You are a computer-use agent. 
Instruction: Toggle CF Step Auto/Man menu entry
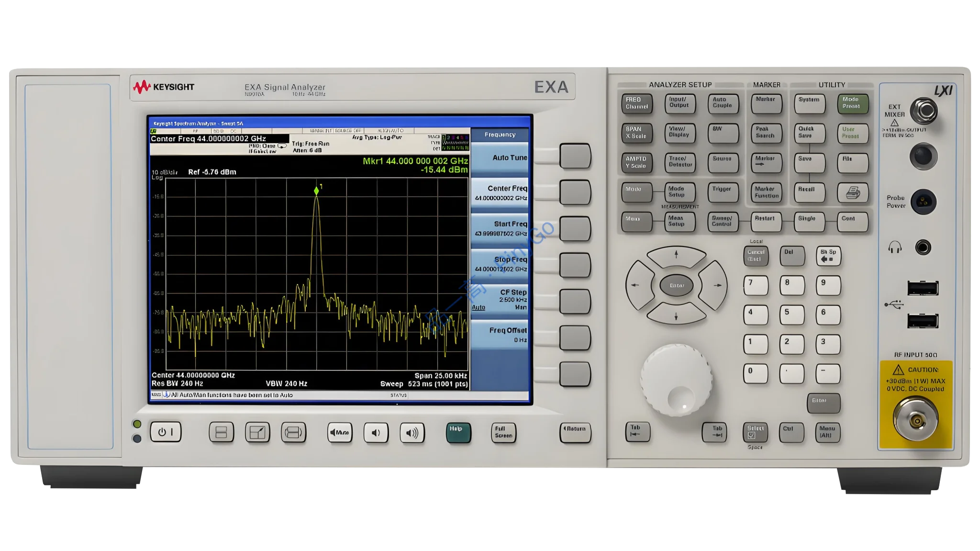(500, 300)
